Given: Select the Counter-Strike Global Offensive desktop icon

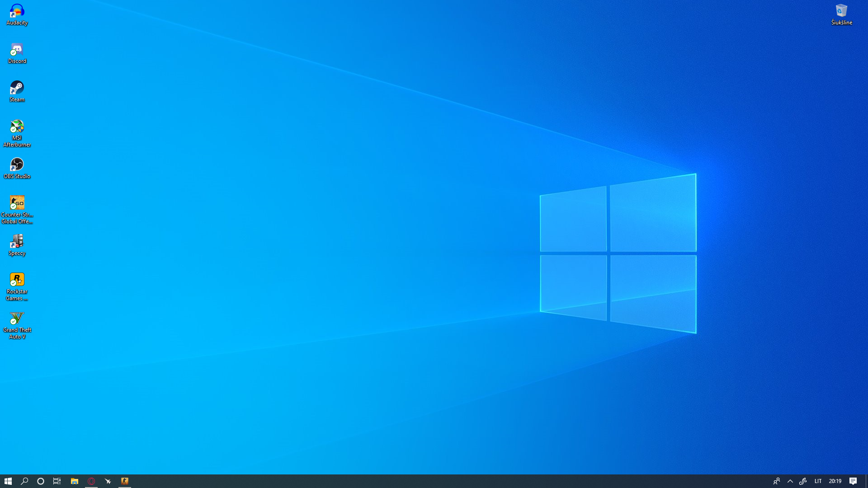Looking at the screenshot, I should point(17,210).
